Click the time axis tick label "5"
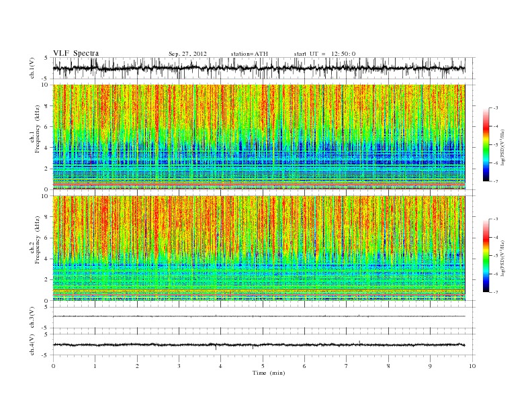 [263, 366]
